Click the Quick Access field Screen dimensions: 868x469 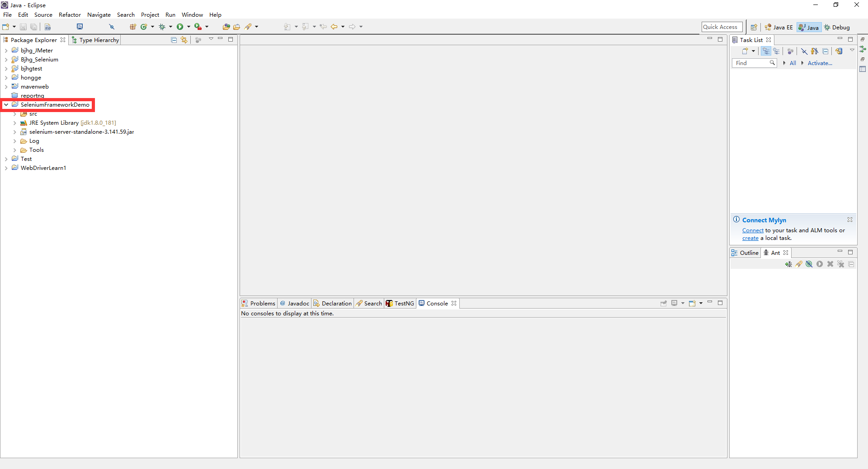[x=722, y=27]
